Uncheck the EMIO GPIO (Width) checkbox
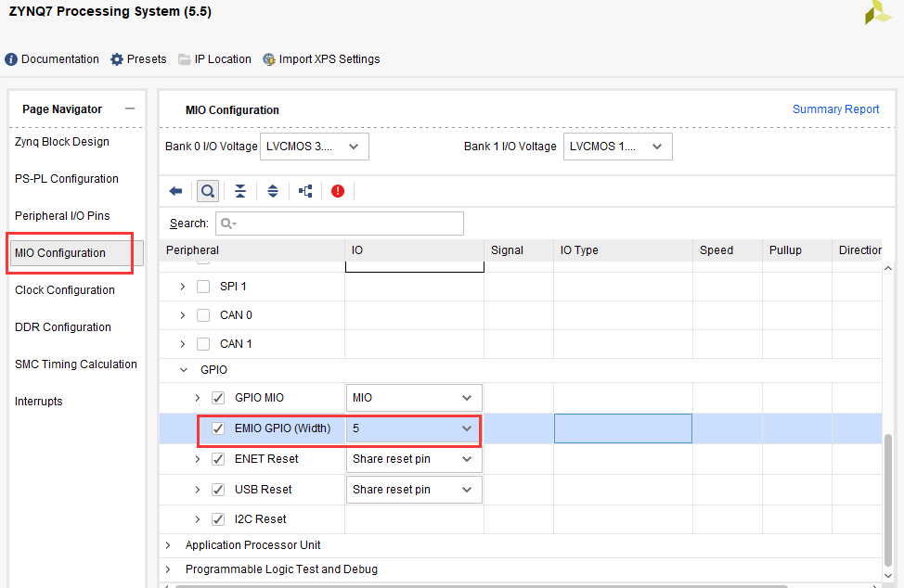Image resolution: width=904 pixels, height=588 pixels. (x=218, y=428)
